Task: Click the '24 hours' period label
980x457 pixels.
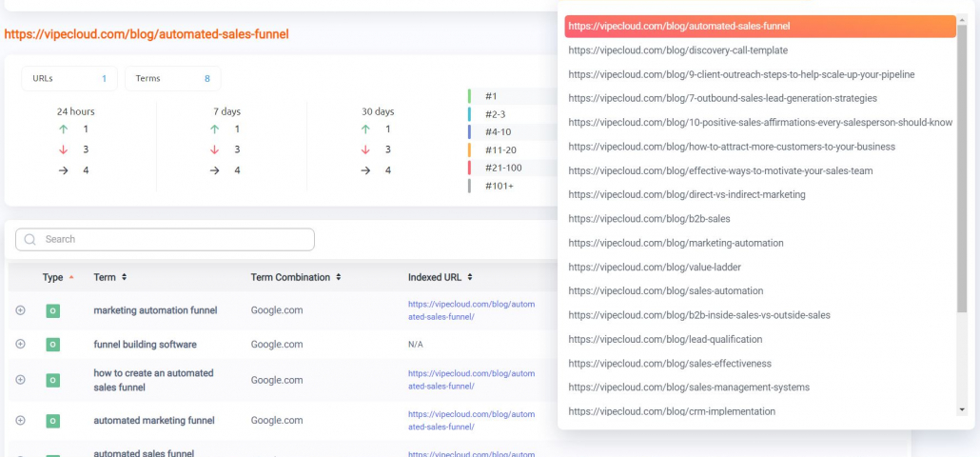Action: (x=75, y=112)
